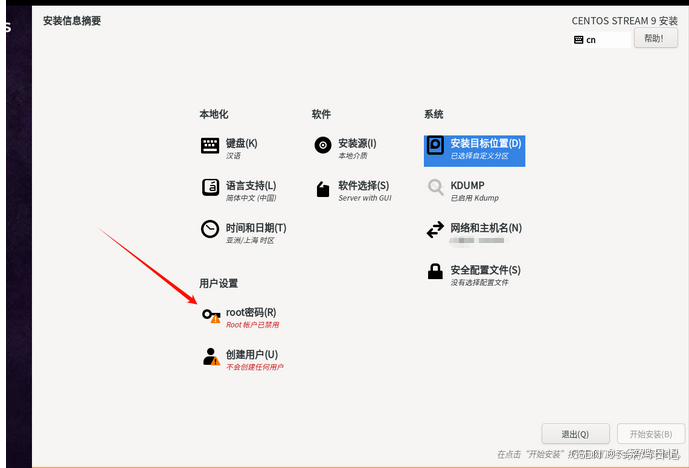Click the '简体中文 (中国)' status text
The height and width of the screenshot is (468, 689).
251,198
